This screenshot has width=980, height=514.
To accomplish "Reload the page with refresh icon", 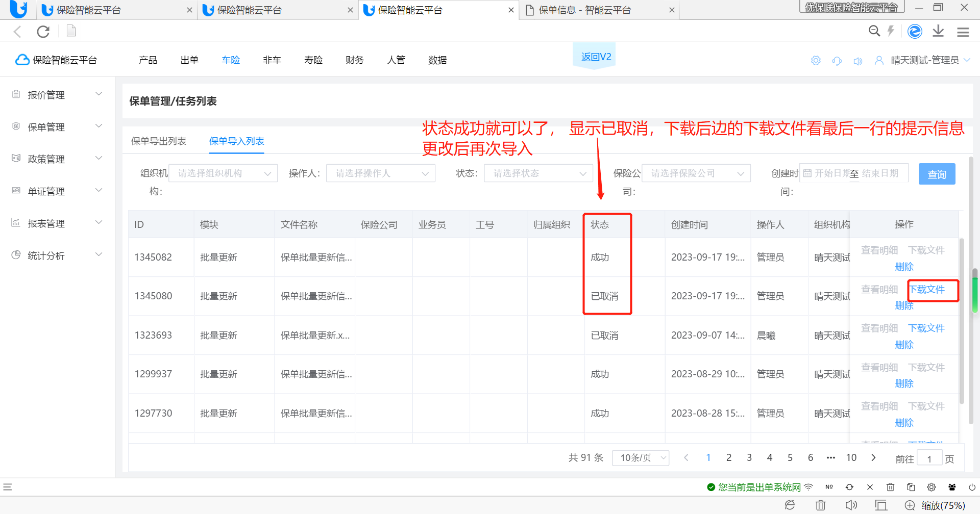I will click(43, 32).
